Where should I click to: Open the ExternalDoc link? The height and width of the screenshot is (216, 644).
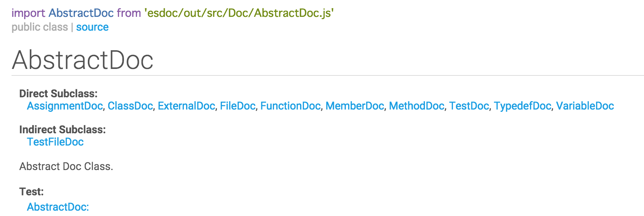pos(187,106)
